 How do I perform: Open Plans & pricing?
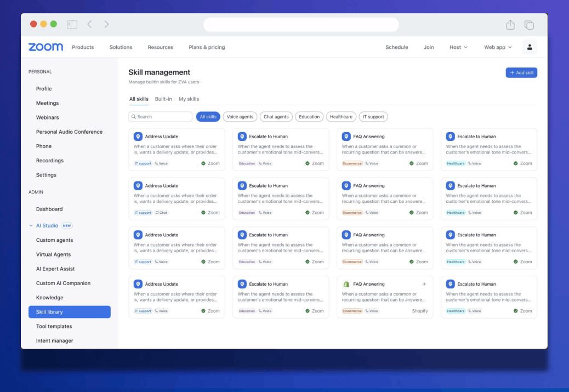[207, 47]
